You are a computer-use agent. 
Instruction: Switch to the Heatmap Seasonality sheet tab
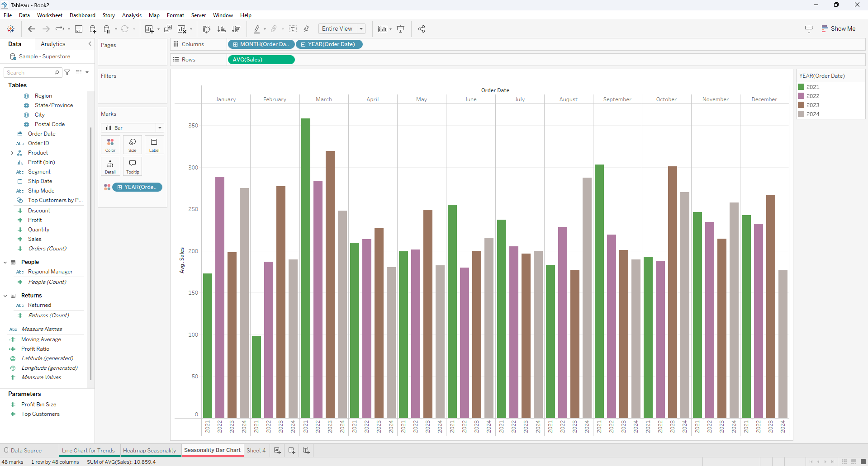149,451
